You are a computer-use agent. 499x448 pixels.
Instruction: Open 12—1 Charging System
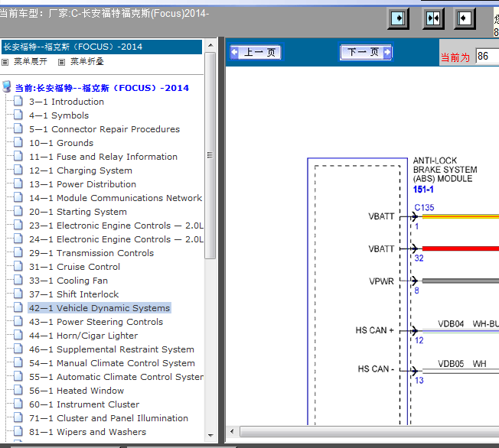tap(80, 170)
